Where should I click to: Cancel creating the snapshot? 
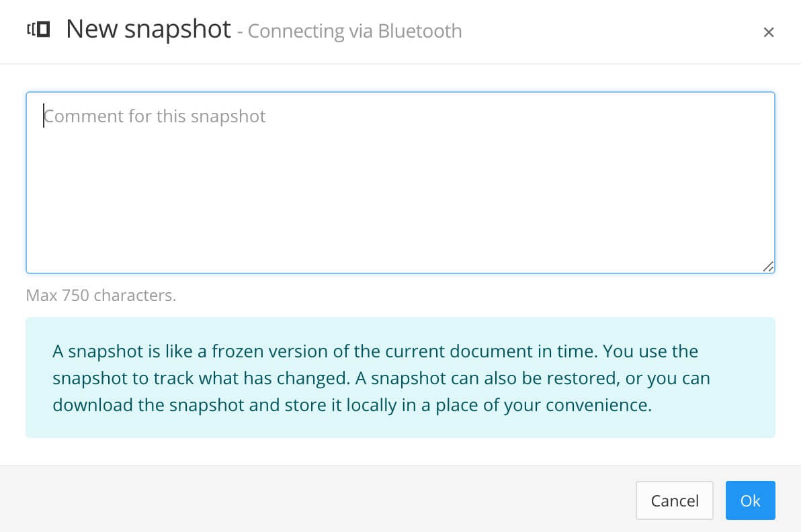[x=674, y=500]
